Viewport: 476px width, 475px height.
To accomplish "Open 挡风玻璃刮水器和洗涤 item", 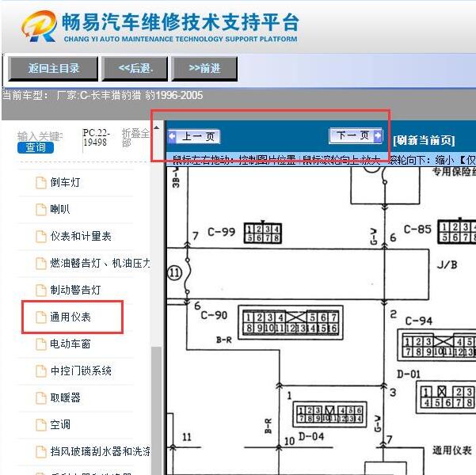I will [100, 451].
